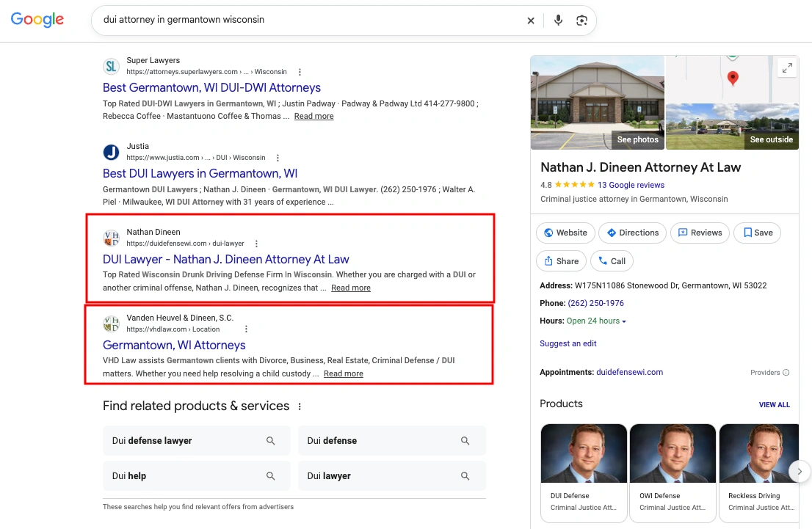Get Directions to Nathan J. Dineen office
This screenshot has width=812, height=529.
[632, 233]
